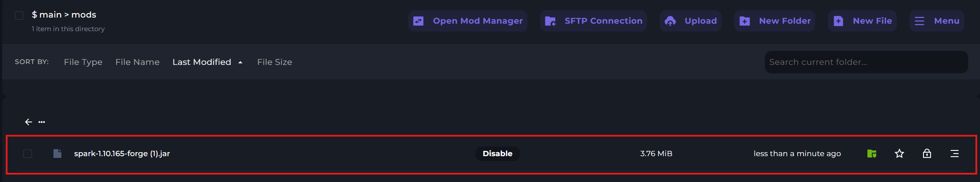Toggle the select-all checkbox beside the breadcrumb
This screenshot has height=182, width=980.
[x=19, y=16]
